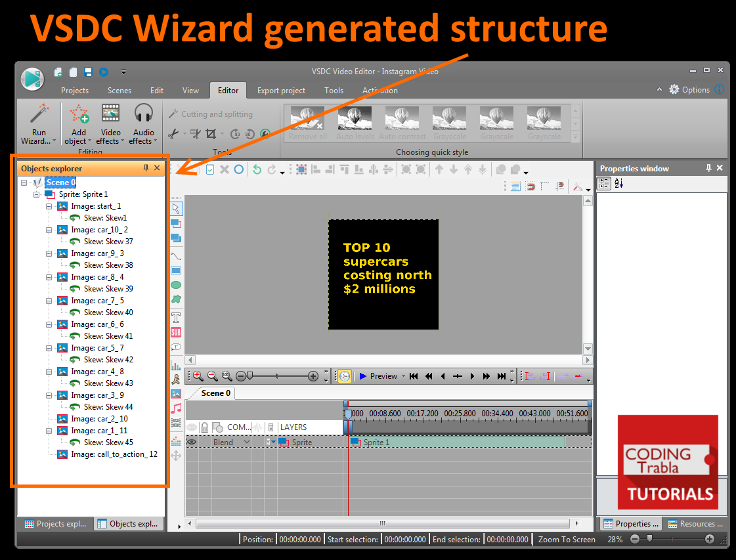The width and height of the screenshot is (736, 560).
Task: Open the Export project tab
Action: pyautogui.click(x=281, y=91)
